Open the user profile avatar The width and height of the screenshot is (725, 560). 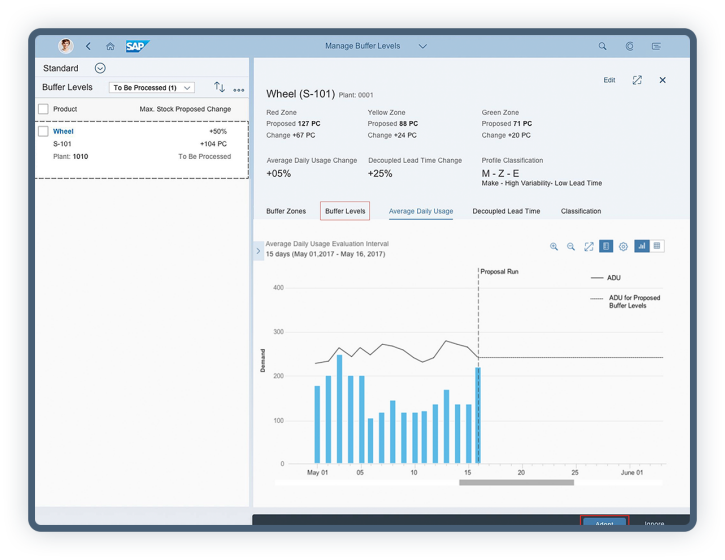tap(66, 46)
